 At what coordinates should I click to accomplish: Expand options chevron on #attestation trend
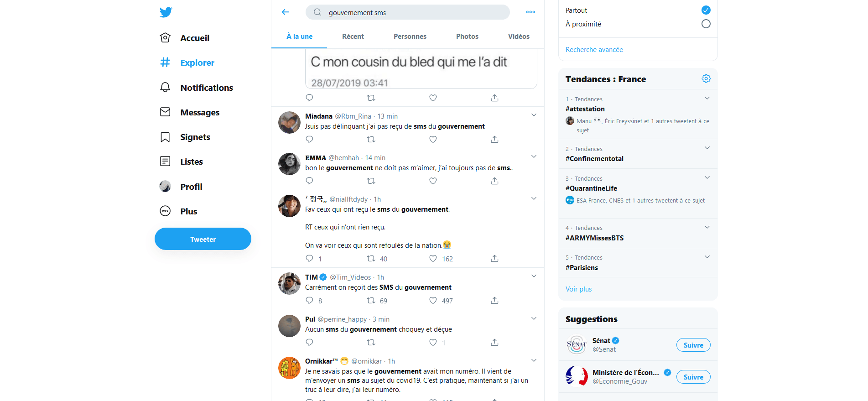coord(707,98)
